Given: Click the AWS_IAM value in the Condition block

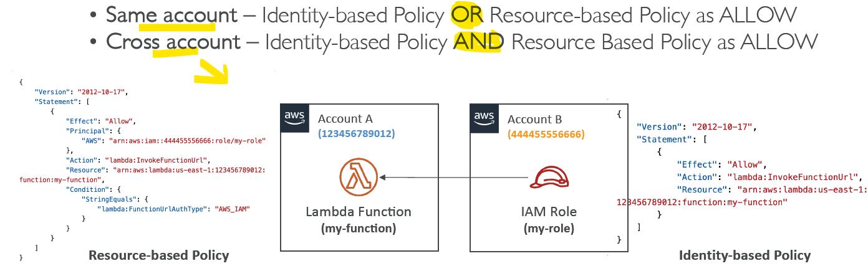Looking at the screenshot, I should pyautogui.click(x=231, y=209).
